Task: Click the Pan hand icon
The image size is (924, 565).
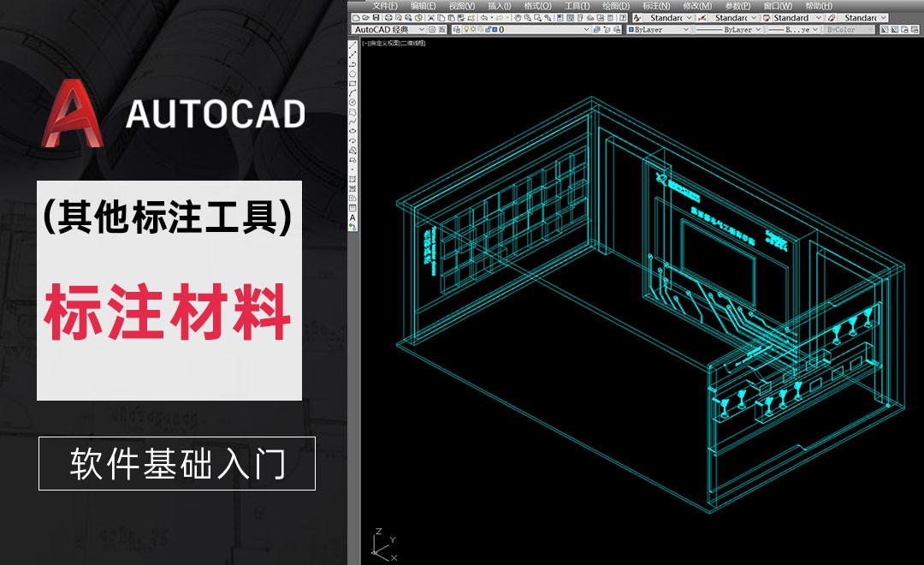Action: 518,18
